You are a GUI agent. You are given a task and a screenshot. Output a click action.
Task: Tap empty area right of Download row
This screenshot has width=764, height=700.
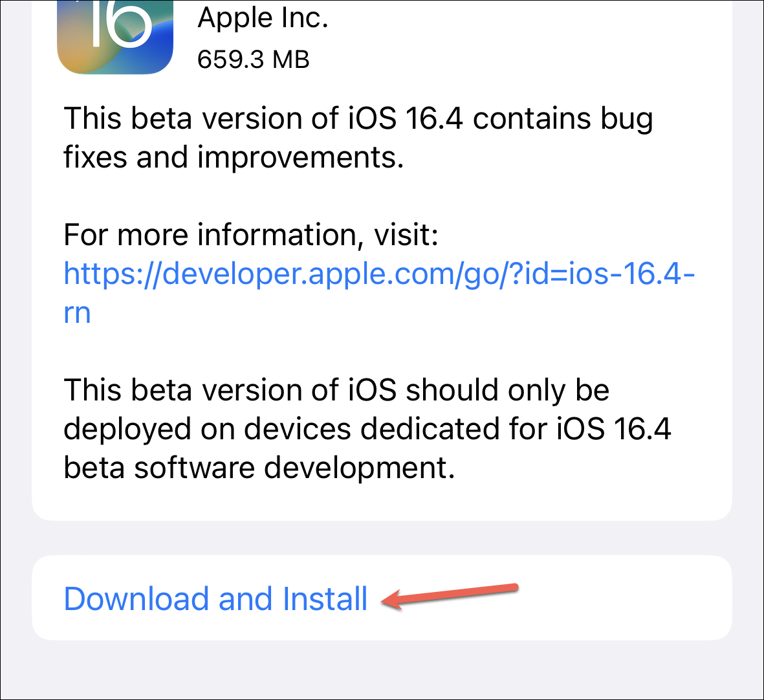624,598
